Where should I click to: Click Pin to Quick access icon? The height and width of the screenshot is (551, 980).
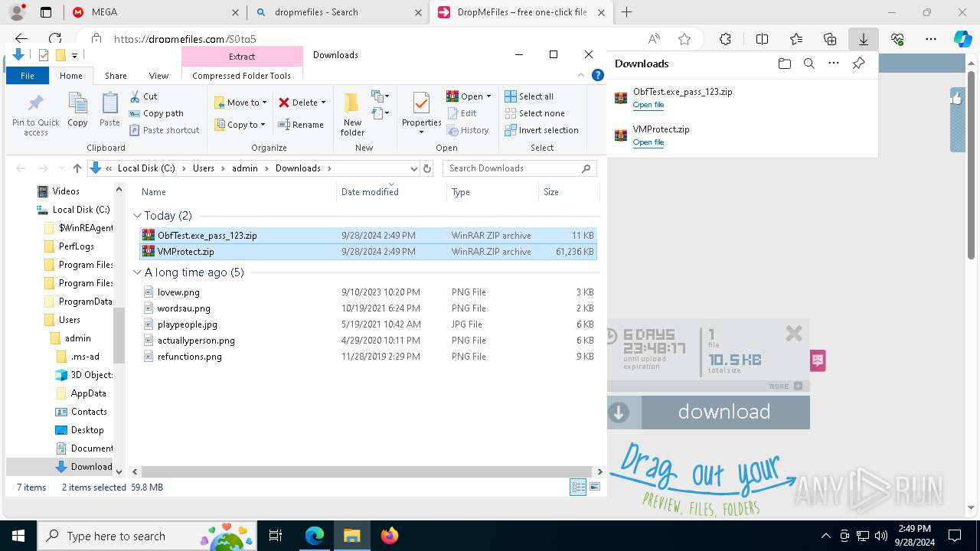click(35, 114)
